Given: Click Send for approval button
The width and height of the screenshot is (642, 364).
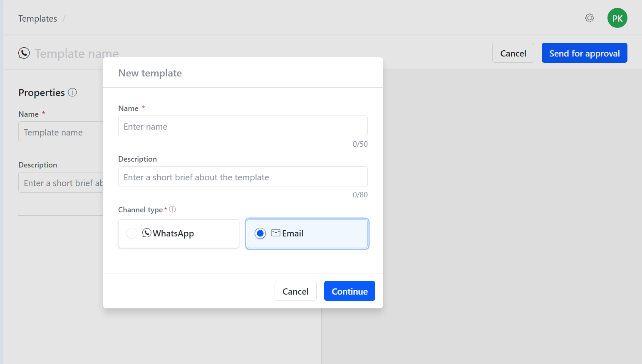Looking at the screenshot, I should (584, 53).
